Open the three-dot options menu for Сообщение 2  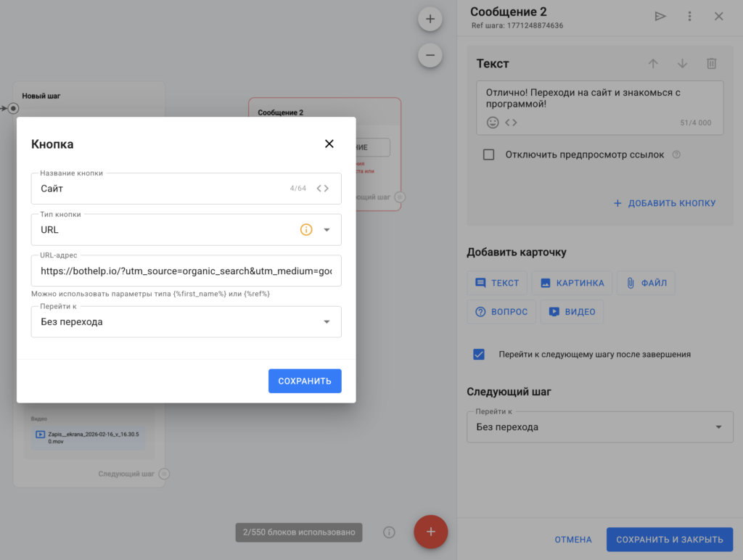click(x=689, y=16)
